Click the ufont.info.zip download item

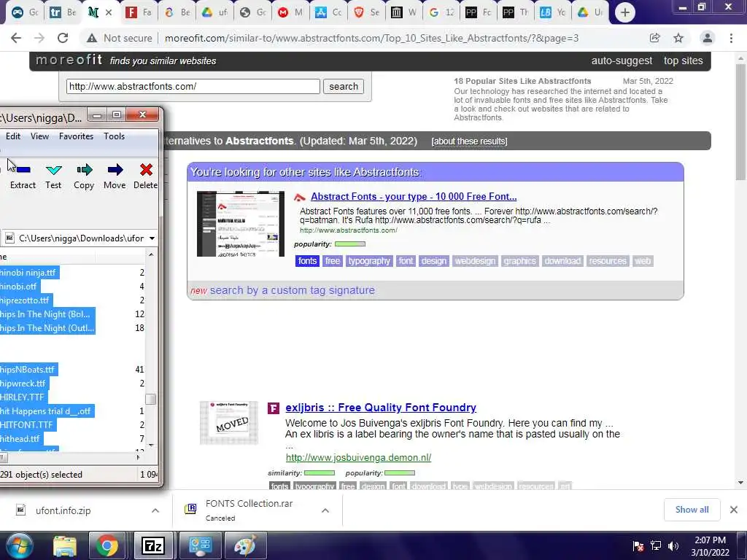(x=63, y=510)
